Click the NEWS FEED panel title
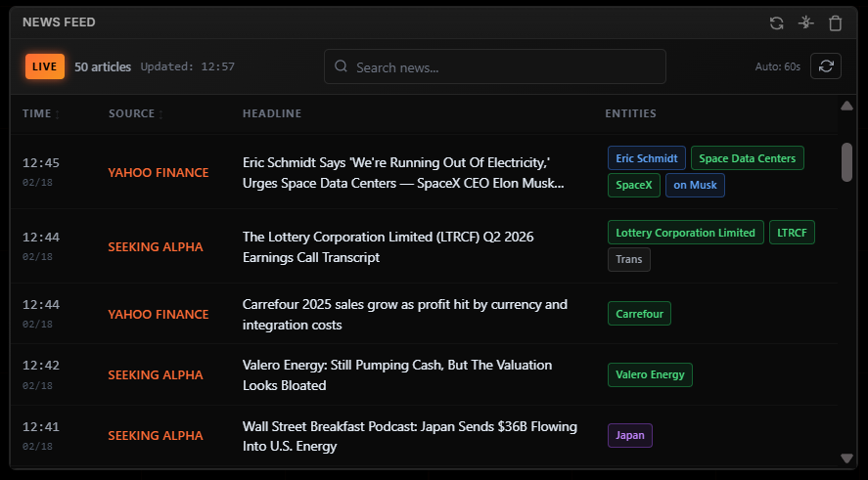868x480 pixels. (59, 22)
